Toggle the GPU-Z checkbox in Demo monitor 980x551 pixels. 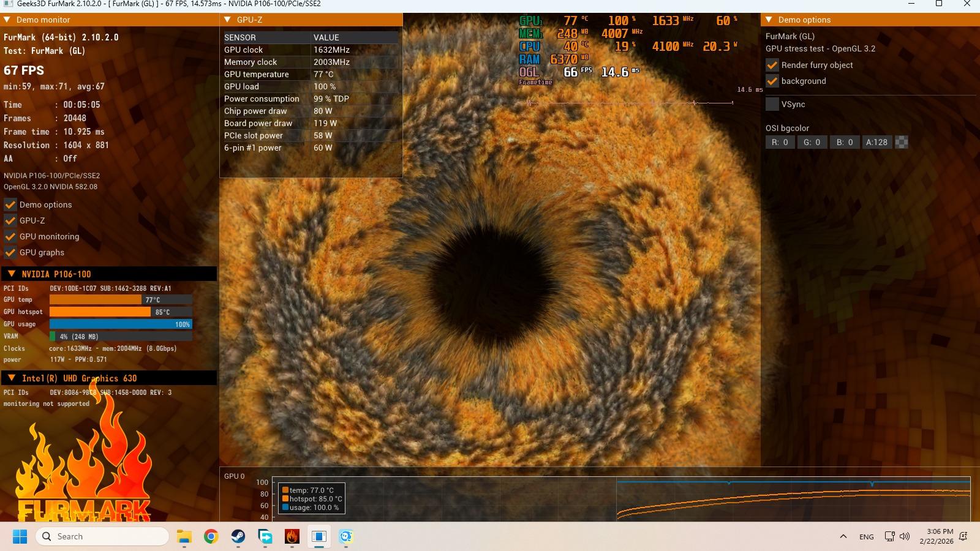pyautogui.click(x=10, y=220)
